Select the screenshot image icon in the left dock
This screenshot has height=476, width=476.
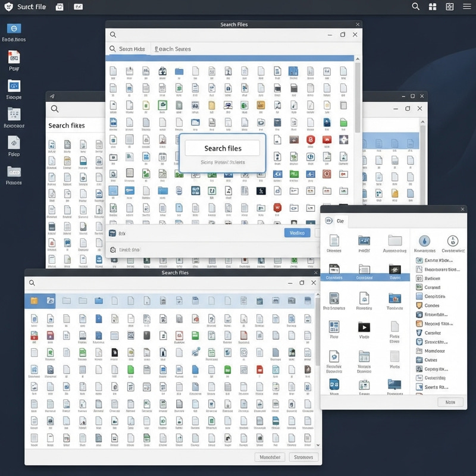click(14, 87)
